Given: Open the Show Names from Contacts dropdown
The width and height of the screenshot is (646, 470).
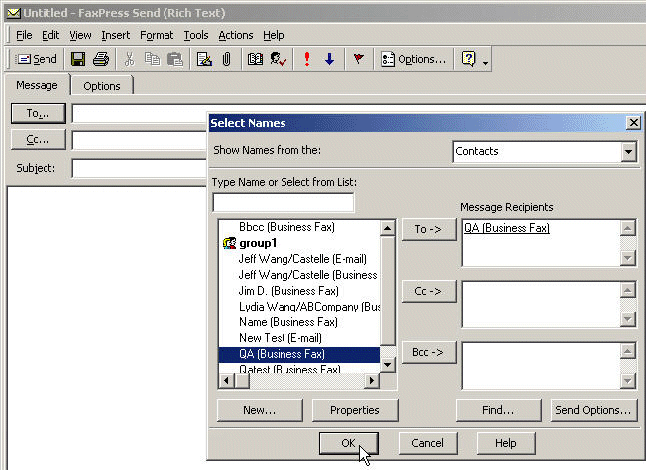Looking at the screenshot, I should click(628, 152).
